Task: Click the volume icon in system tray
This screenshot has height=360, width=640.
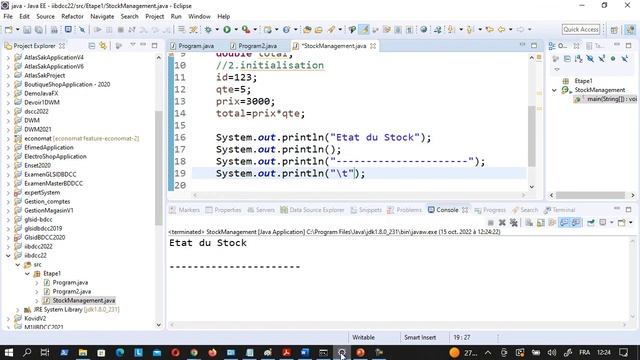Action: click(552, 352)
